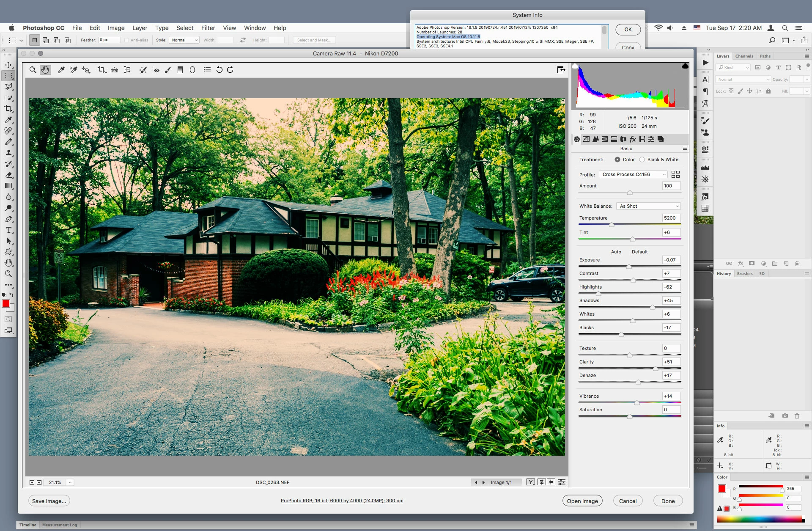Activate the Red Eye Removal tool
812x531 pixels.
pyautogui.click(x=155, y=70)
